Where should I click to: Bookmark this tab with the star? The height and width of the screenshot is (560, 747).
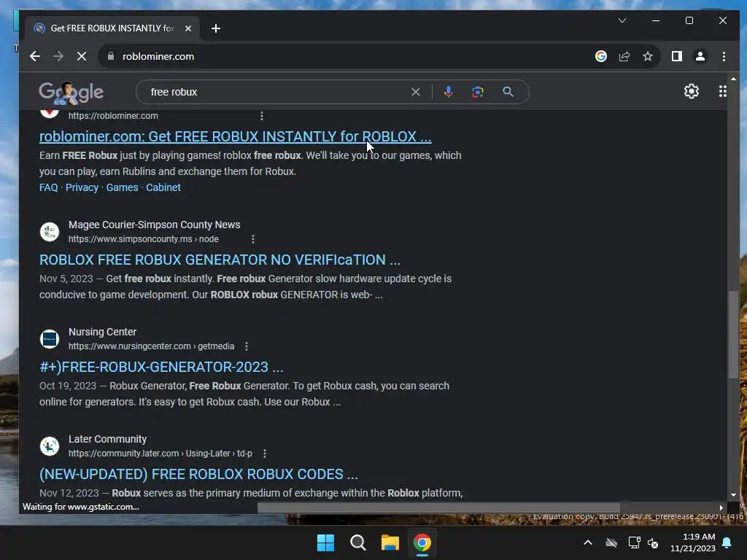pos(648,56)
